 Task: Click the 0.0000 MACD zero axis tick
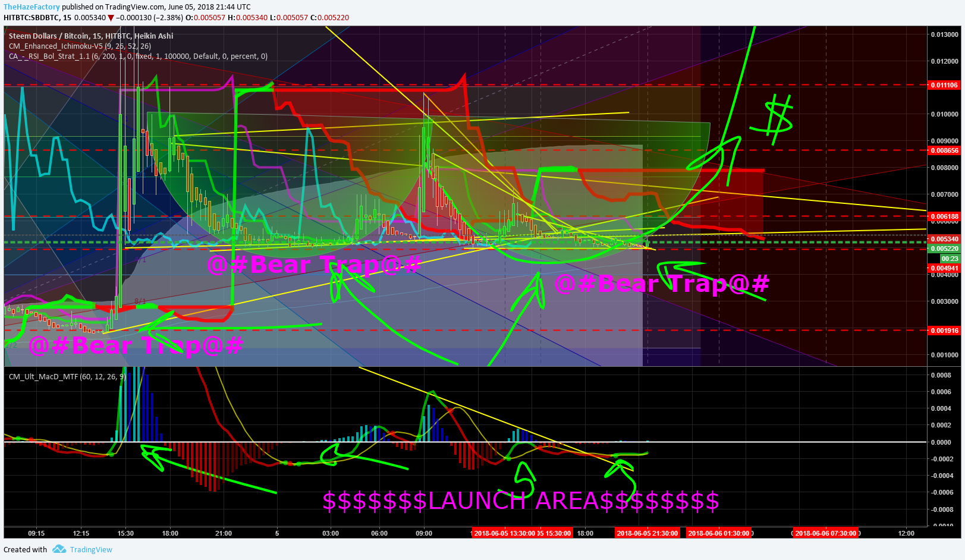coord(941,442)
